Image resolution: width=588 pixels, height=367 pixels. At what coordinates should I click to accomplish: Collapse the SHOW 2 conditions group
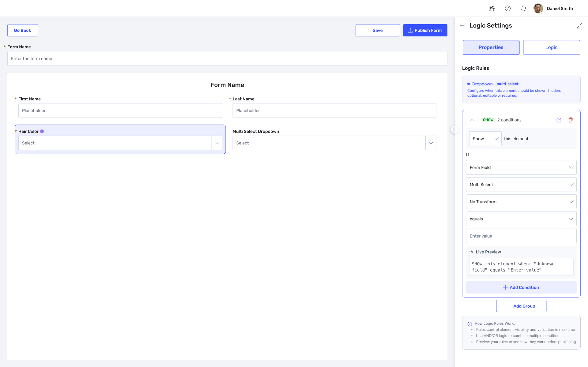point(472,120)
